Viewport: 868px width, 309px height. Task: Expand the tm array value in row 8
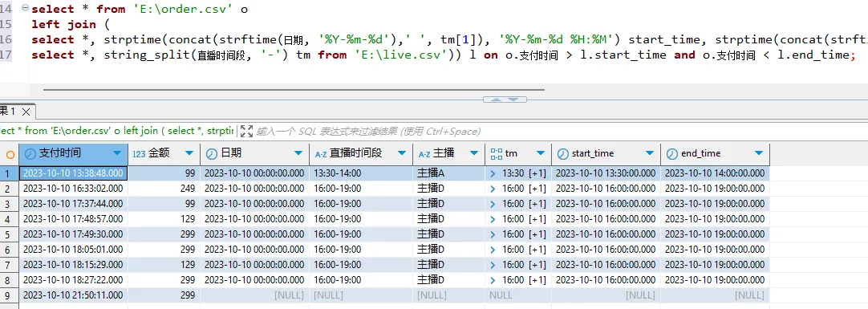[493, 279]
